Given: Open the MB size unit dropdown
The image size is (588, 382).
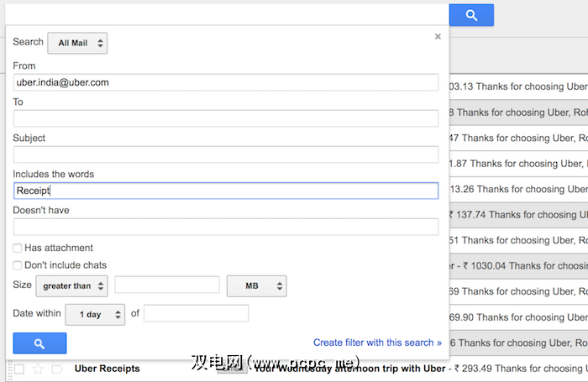Looking at the screenshot, I should click(257, 286).
